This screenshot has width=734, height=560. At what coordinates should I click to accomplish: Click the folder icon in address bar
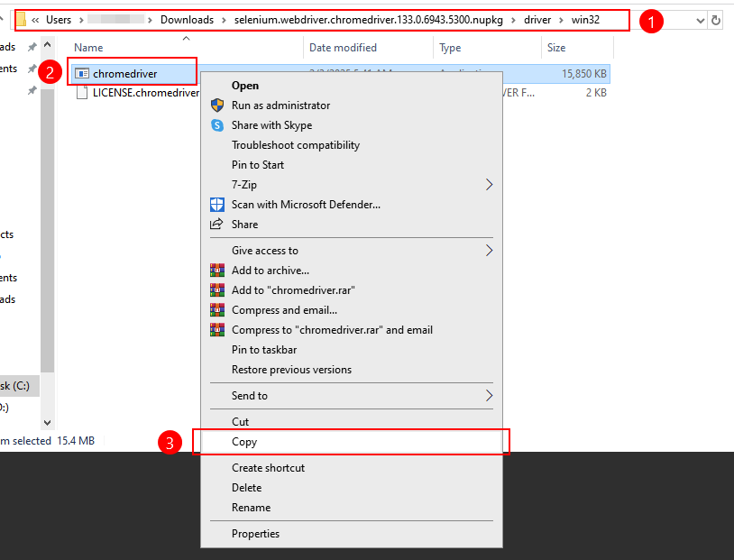coord(21,20)
